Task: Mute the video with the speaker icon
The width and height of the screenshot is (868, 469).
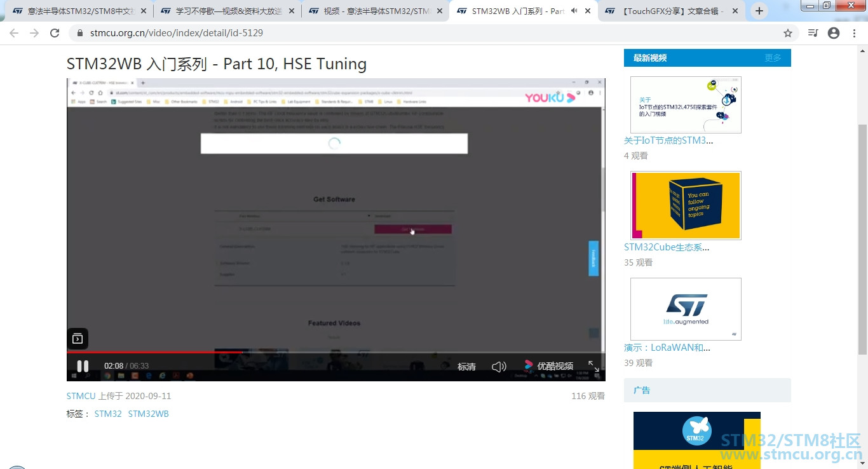Action: [x=499, y=366]
